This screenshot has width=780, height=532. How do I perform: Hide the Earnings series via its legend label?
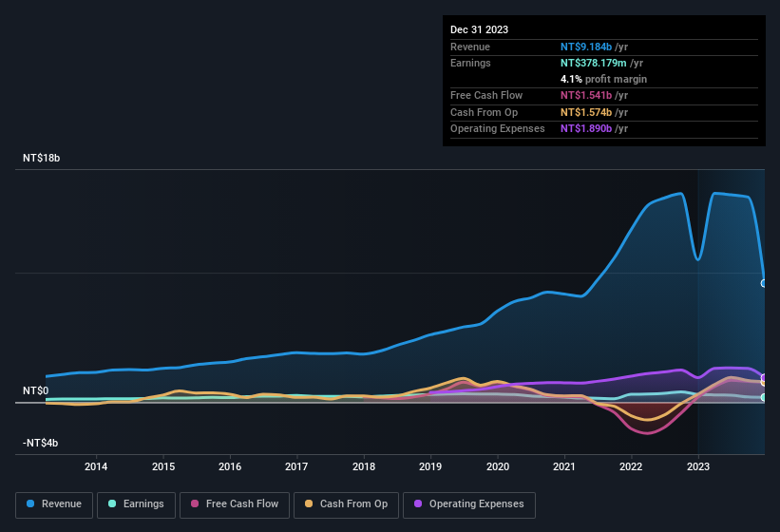[x=143, y=503]
